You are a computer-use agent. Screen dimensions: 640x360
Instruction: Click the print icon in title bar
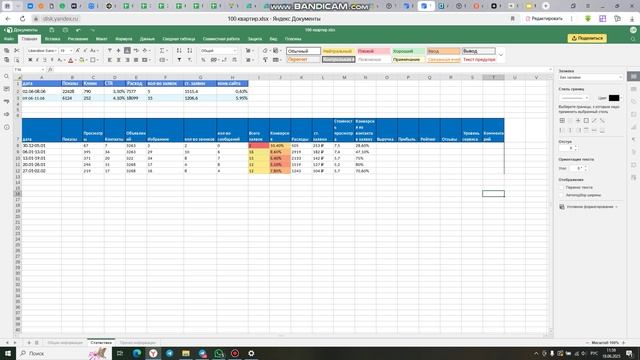pyautogui.click(x=65, y=30)
